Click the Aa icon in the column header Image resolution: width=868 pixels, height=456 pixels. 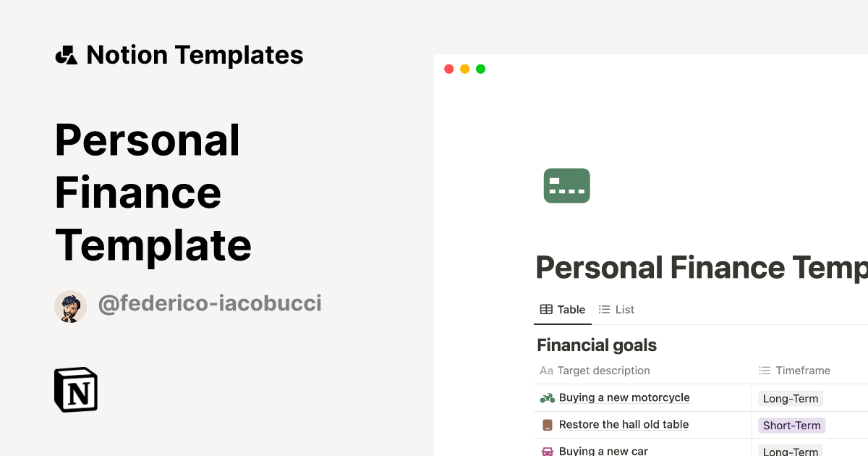pos(547,370)
